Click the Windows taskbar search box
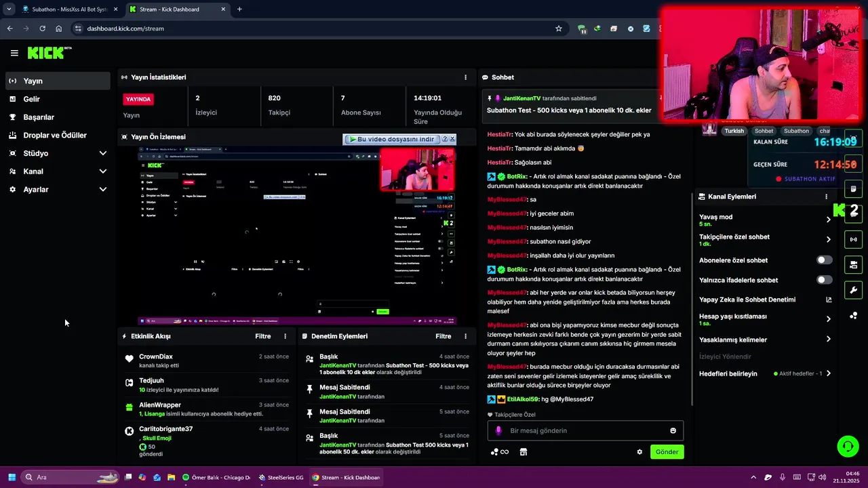Viewport: 868px width, 488px height. click(x=70, y=477)
